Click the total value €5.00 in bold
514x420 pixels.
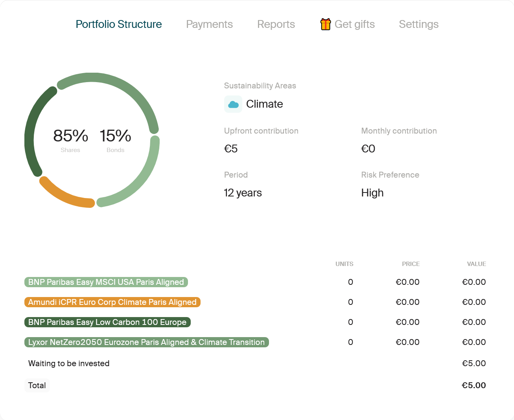click(x=474, y=385)
